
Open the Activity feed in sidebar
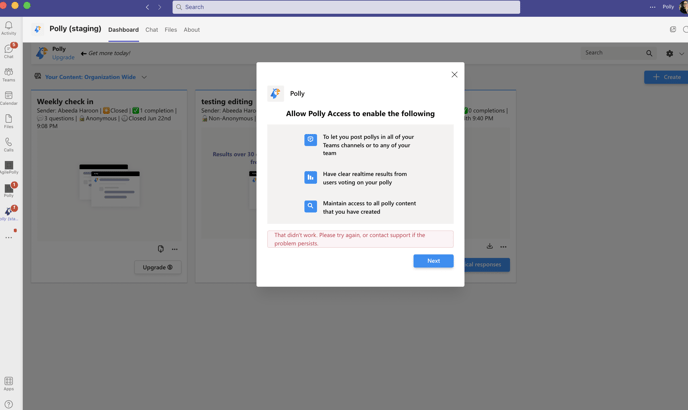coord(8,28)
